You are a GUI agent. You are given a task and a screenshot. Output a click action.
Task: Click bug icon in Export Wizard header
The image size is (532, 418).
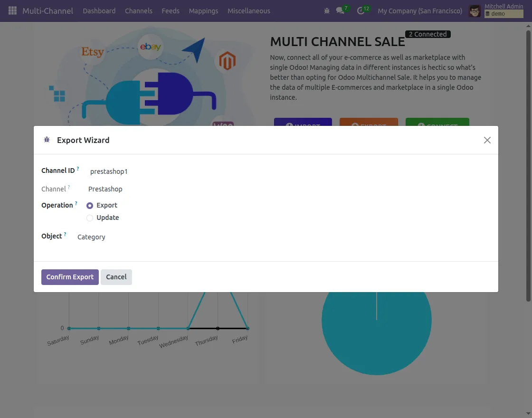(47, 140)
